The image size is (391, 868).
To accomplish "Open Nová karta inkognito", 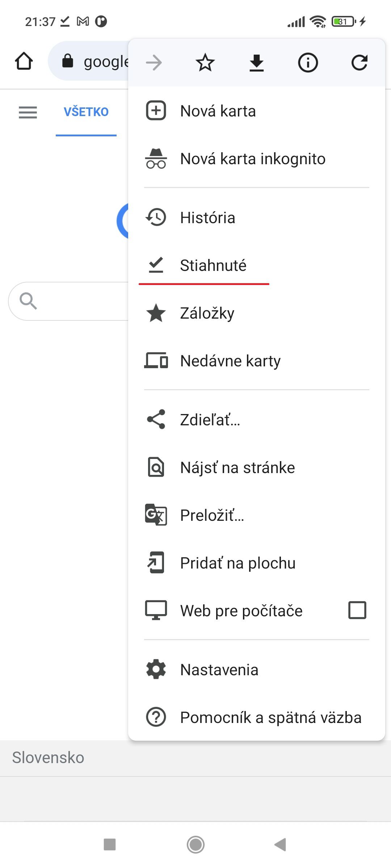I will tap(257, 159).
